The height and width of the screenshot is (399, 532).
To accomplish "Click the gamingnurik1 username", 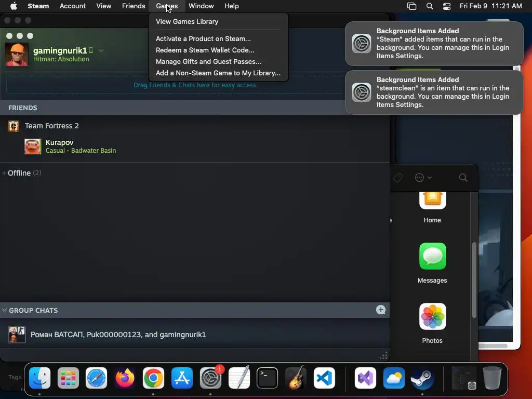I will click(60, 50).
